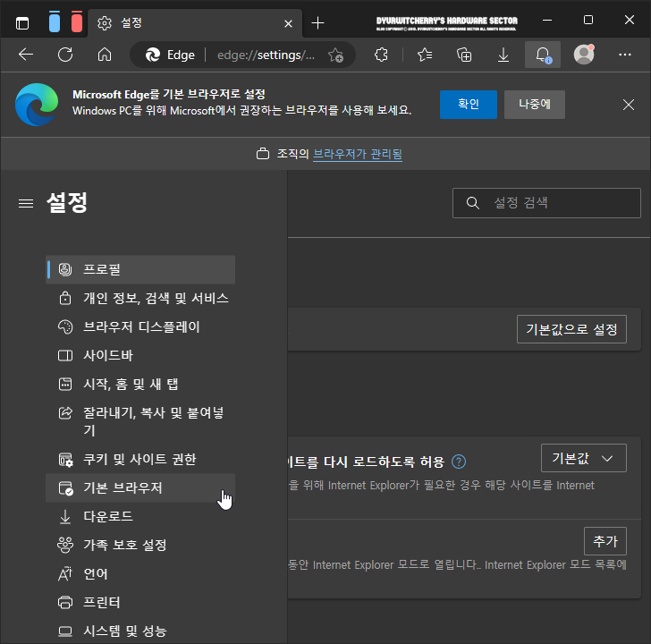Click the browser check icon beside 기본 브라우저
The width and height of the screenshot is (651, 644).
click(65, 487)
